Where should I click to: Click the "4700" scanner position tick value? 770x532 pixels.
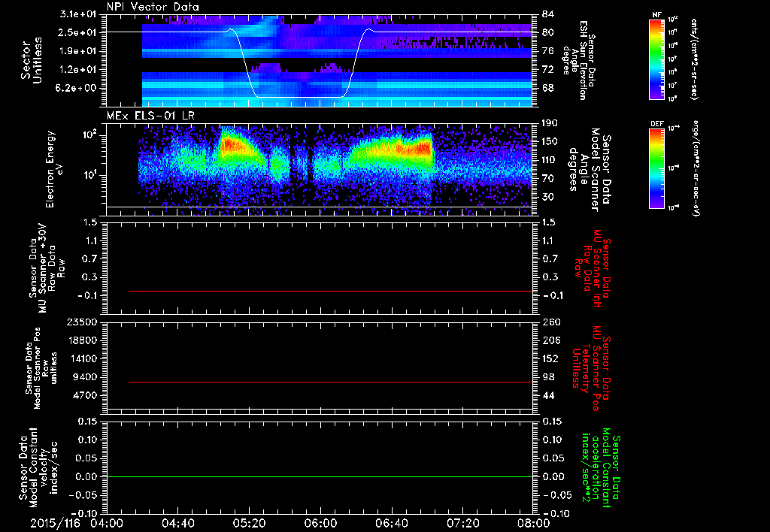[x=84, y=395]
